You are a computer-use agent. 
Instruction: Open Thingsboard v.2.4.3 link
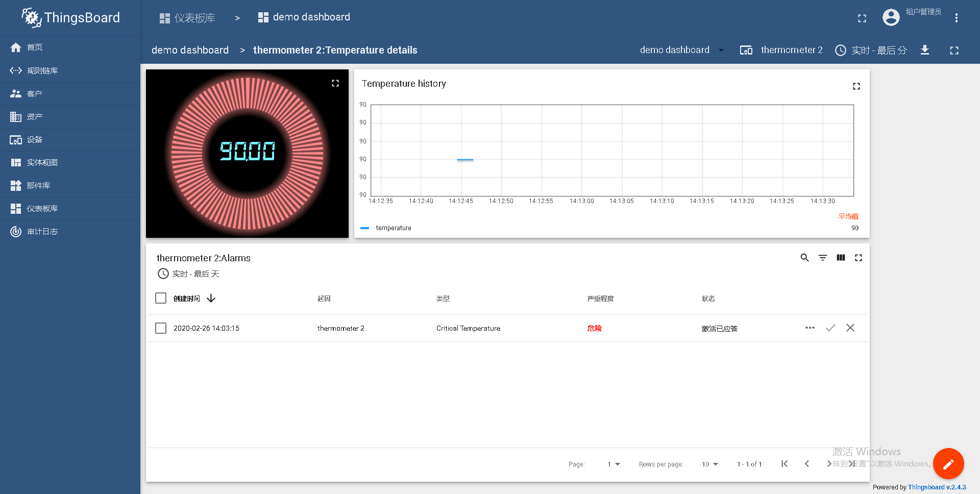[937, 487]
